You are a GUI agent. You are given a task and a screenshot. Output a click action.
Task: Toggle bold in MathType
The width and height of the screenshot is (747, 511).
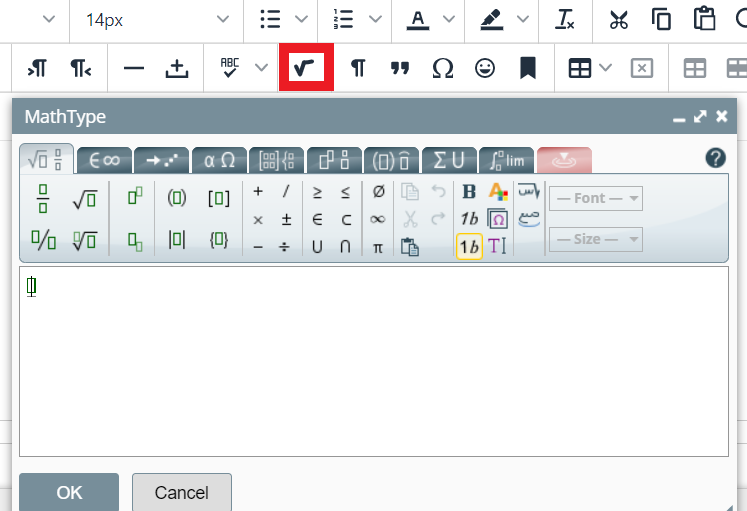point(469,191)
